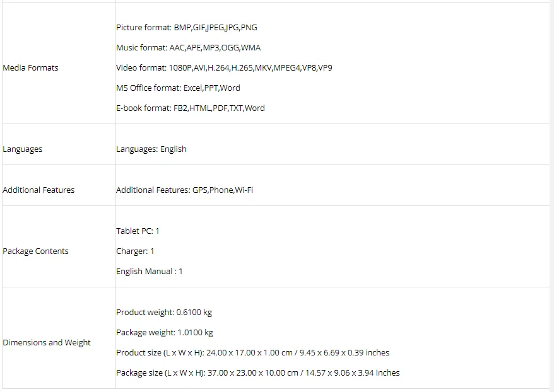This screenshot has width=554, height=392.
Task: Click the Charger: 1 line
Action: pyautogui.click(x=135, y=251)
